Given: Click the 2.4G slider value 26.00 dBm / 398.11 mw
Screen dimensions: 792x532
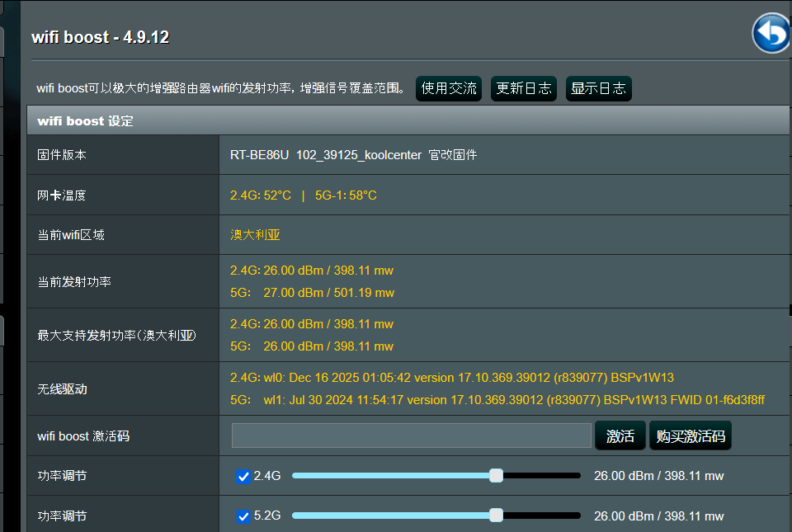Looking at the screenshot, I should click(658, 476).
